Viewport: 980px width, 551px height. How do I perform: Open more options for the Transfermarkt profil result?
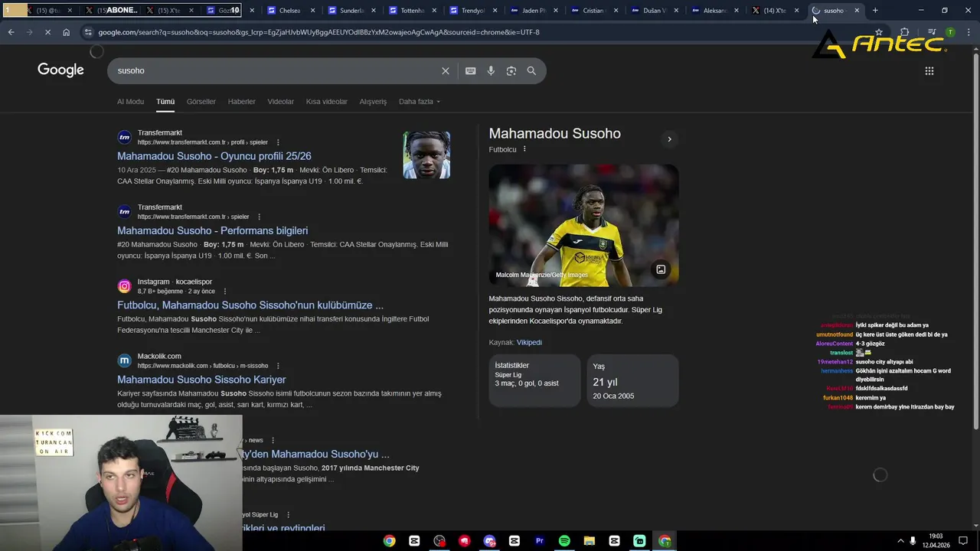coord(278,142)
